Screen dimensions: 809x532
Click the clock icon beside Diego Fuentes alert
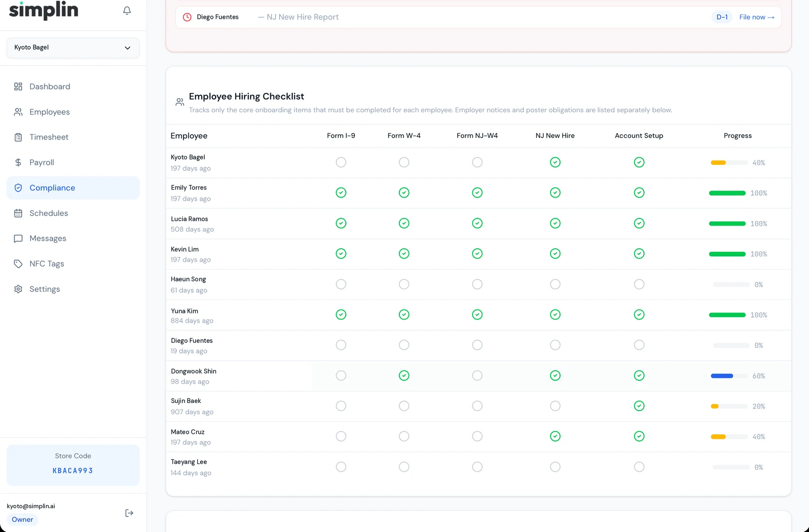tap(187, 17)
